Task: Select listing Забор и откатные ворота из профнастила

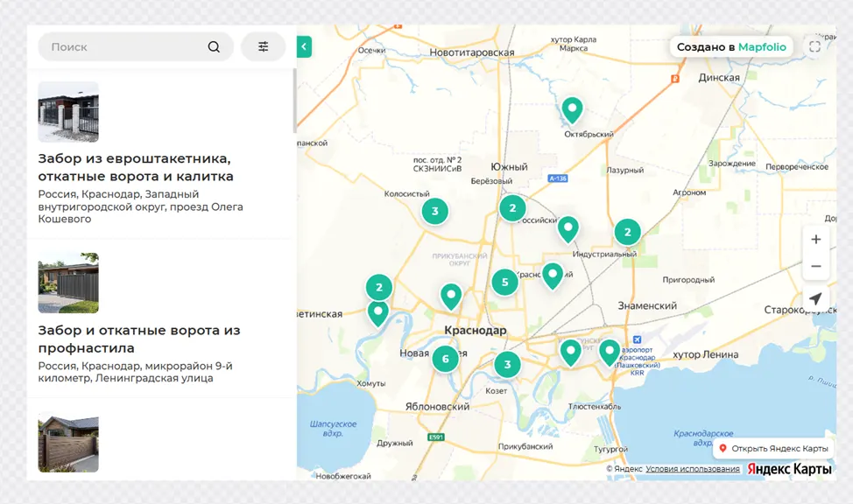Action: pyautogui.click(x=139, y=339)
